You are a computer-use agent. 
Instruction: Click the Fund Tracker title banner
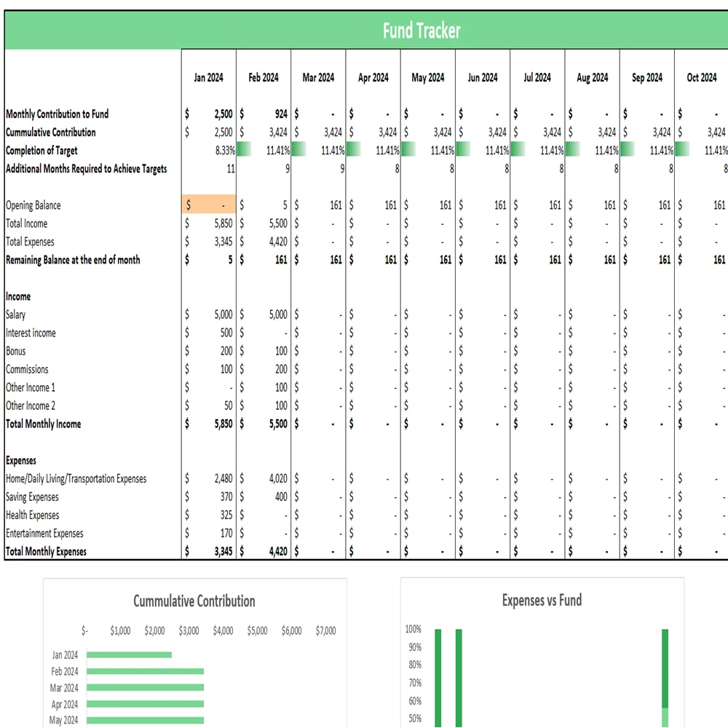[421, 31]
